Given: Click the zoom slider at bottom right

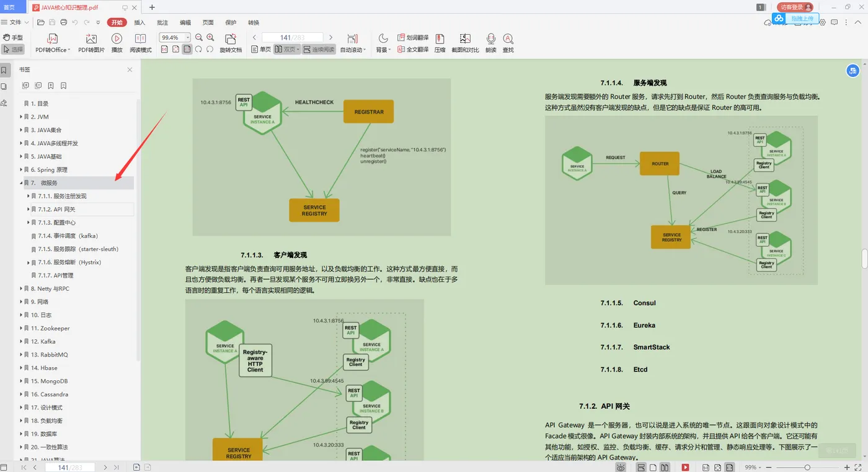Looking at the screenshot, I should (x=807, y=467).
